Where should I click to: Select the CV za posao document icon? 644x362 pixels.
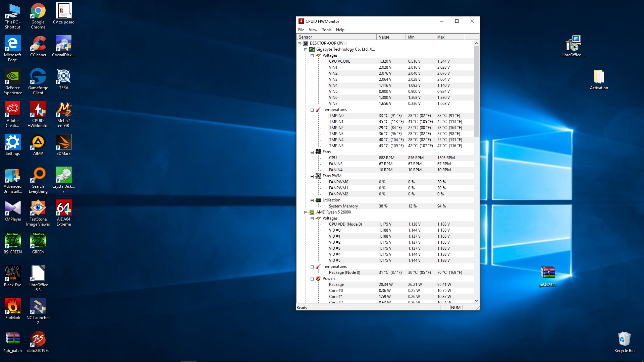pos(64,13)
